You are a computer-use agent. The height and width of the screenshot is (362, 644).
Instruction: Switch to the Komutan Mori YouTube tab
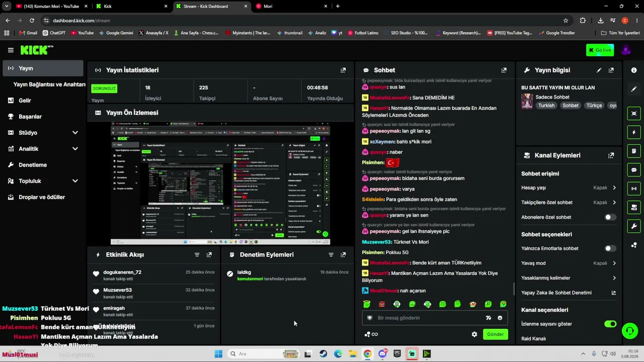(52, 6)
